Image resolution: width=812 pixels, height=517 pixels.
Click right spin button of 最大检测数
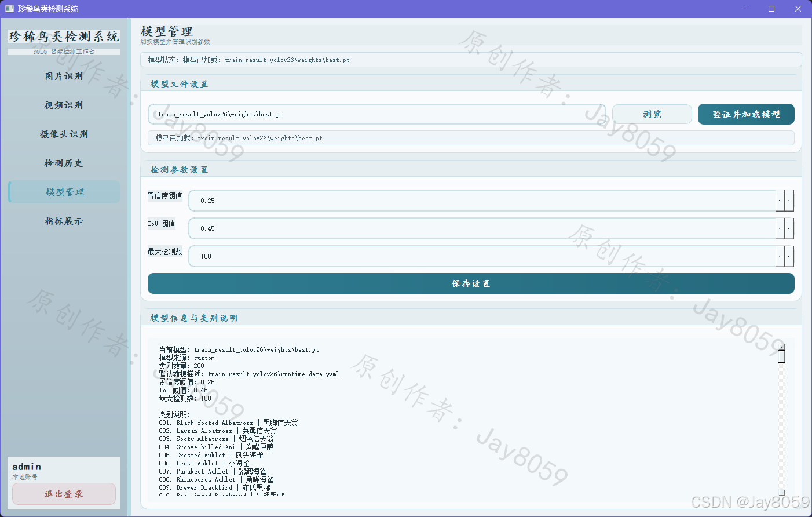pyautogui.click(x=789, y=256)
